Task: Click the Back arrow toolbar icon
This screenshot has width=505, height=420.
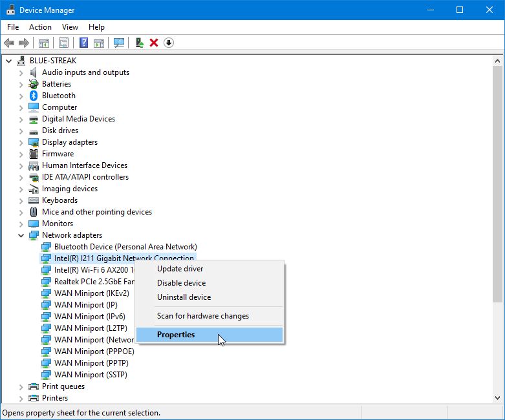Action: (9, 43)
